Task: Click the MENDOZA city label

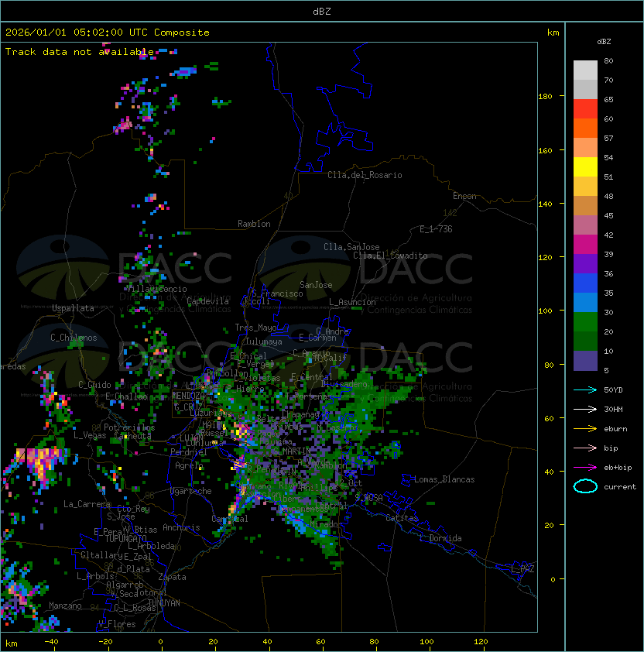Action: (188, 396)
